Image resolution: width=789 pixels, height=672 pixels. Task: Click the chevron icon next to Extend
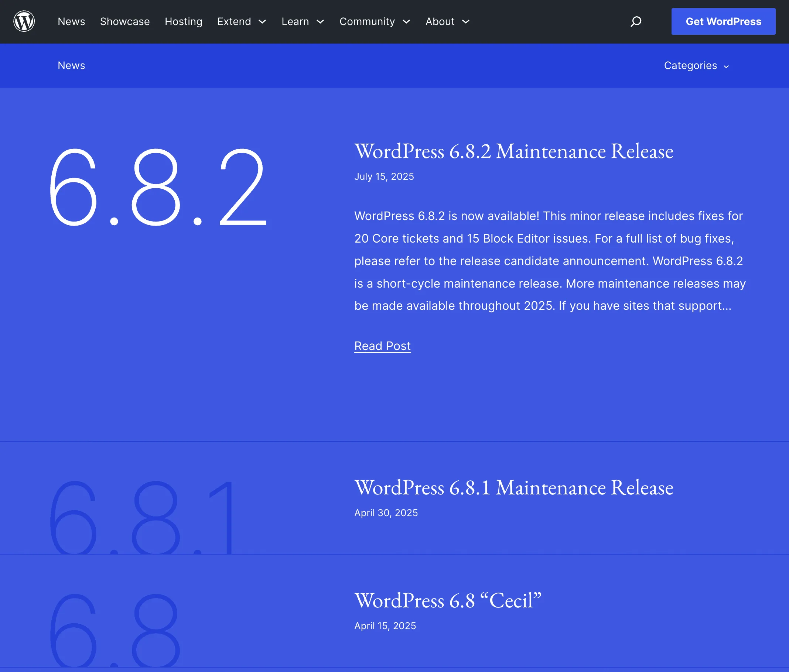[x=263, y=22]
